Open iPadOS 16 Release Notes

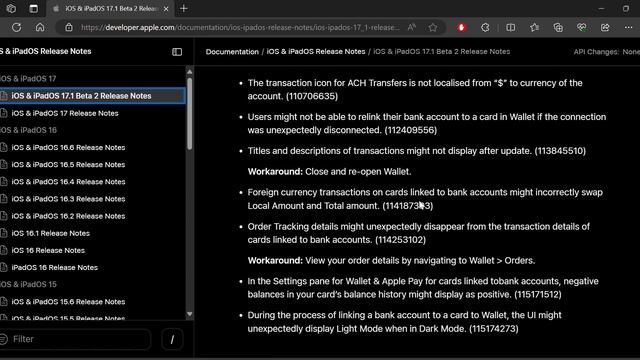coord(55,267)
